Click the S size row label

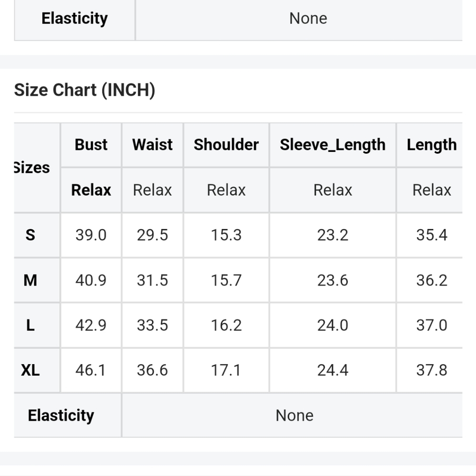[30, 235]
